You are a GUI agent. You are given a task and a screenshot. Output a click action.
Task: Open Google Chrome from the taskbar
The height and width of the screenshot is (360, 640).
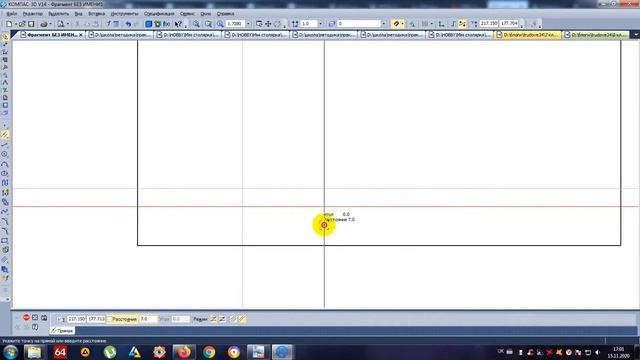click(209, 352)
